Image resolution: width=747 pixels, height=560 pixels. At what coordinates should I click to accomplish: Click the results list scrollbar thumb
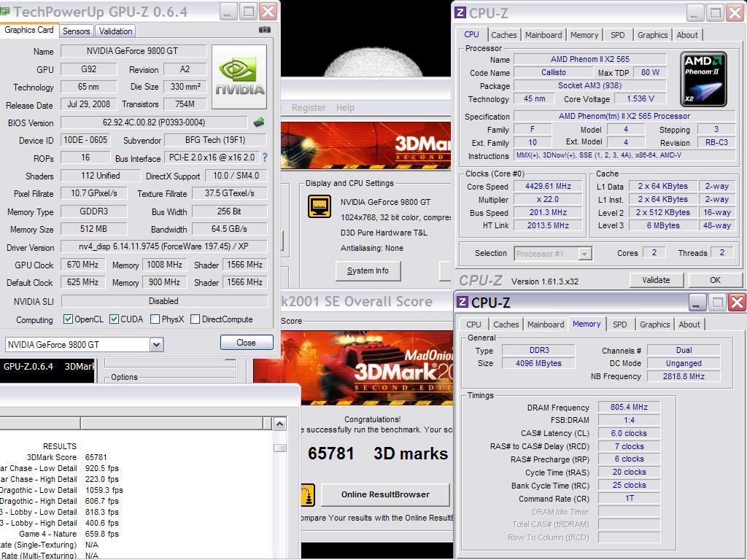[x=279, y=448]
